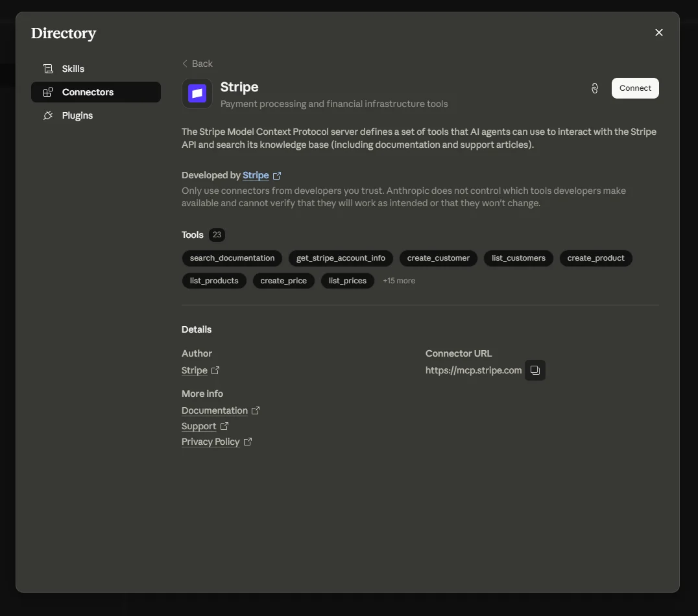Select Connectors in the sidebar
The width and height of the screenshot is (698, 616).
pyautogui.click(x=96, y=92)
